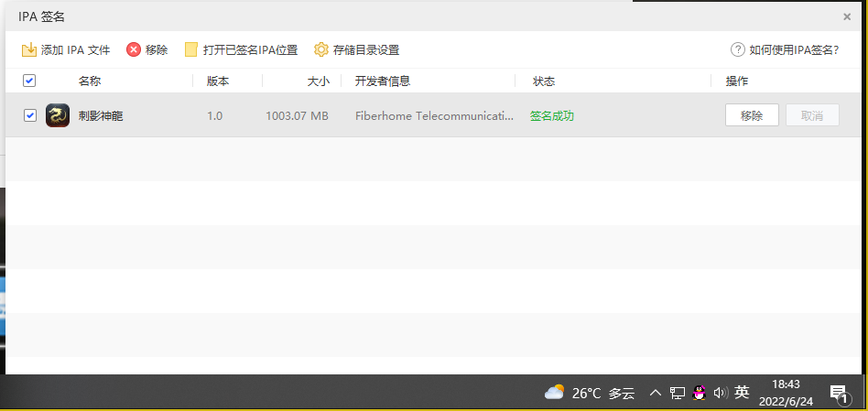Open the notification center icon
This screenshot has width=868, height=411.
point(839,394)
